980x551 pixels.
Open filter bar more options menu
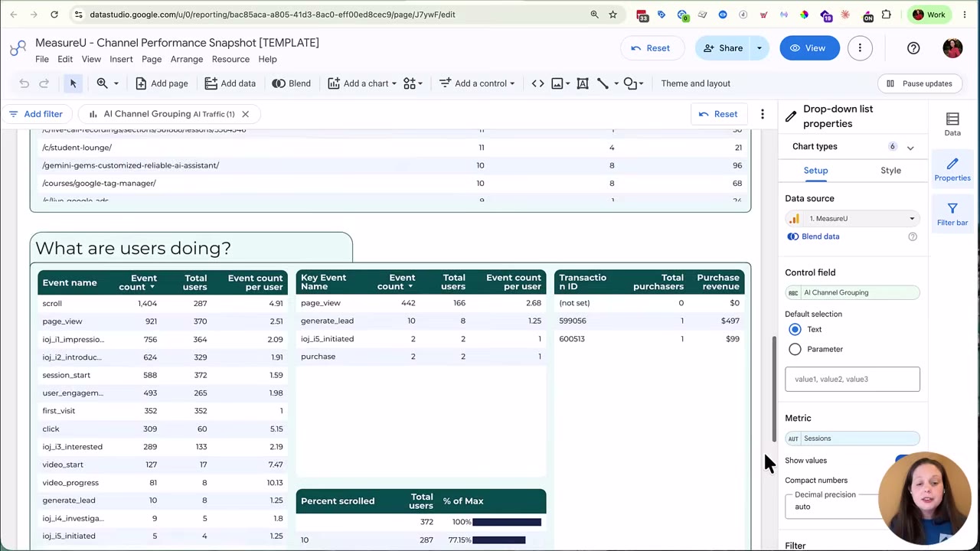point(763,114)
